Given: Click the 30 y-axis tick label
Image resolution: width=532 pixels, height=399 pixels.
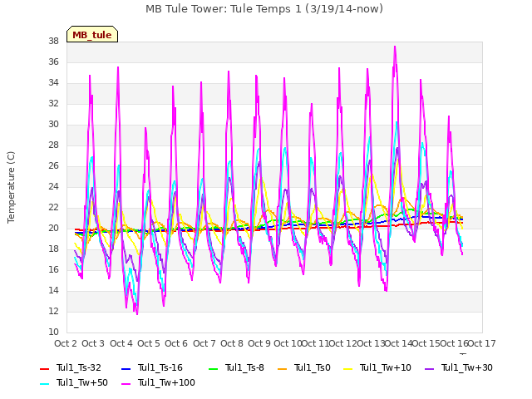Looking at the screenshot, I should tap(53, 125).
